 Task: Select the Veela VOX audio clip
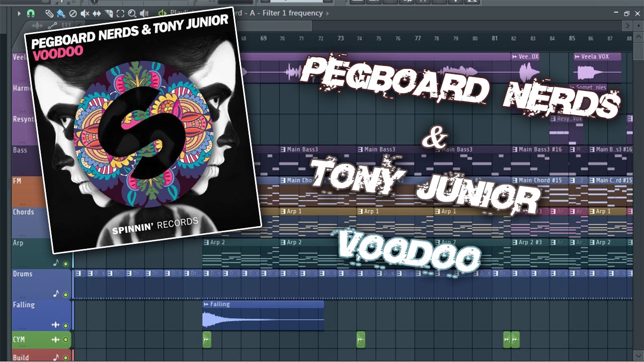tap(597, 68)
